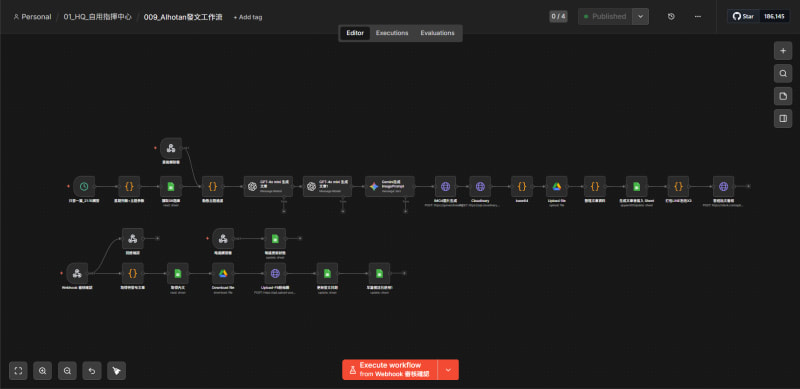Screen dimensions: 800x389
Task: Open the code node after Upload file node
Action: 595,187
